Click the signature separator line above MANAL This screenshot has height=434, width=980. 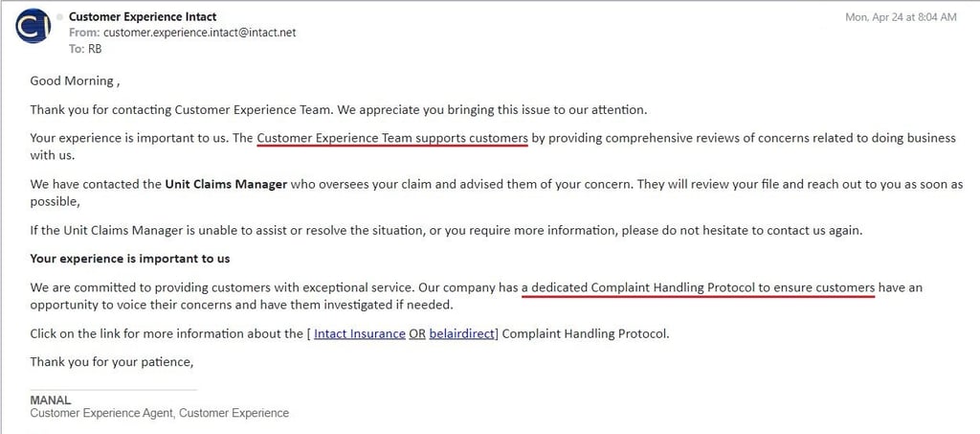(x=113, y=390)
